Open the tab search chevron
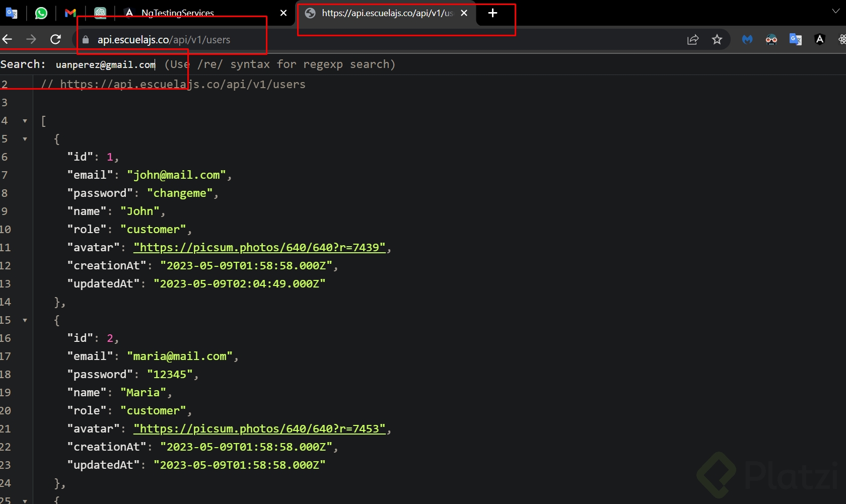846x504 pixels. [x=836, y=11]
